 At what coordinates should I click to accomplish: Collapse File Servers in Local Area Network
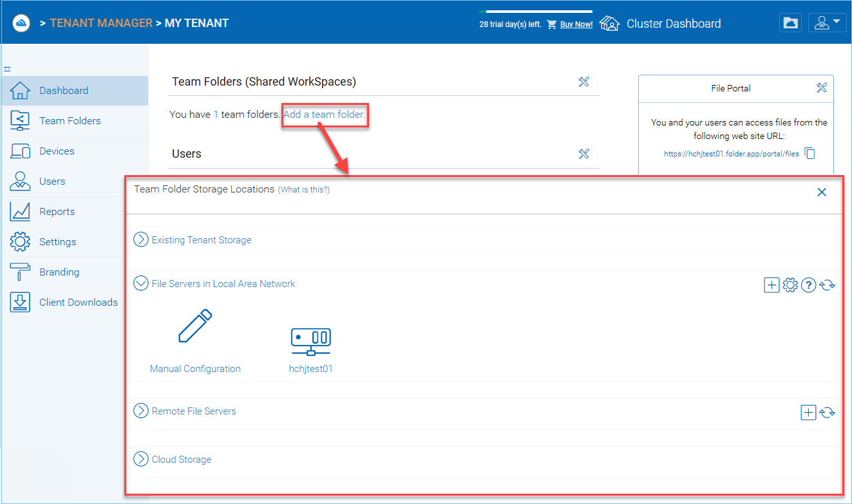[x=141, y=283]
